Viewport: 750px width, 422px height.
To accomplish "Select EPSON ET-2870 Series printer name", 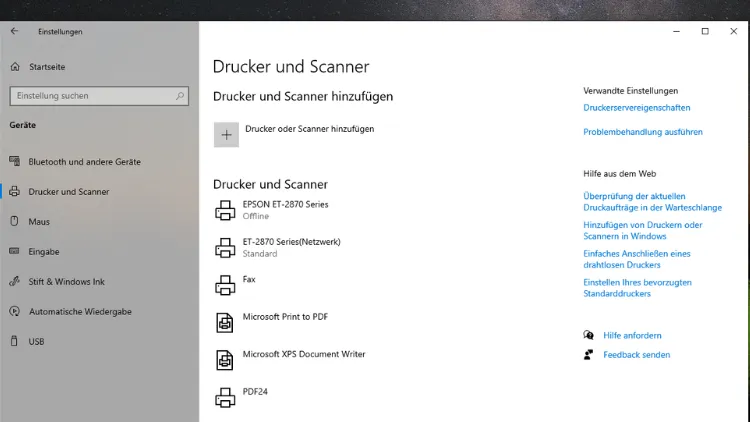I will point(285,204).
